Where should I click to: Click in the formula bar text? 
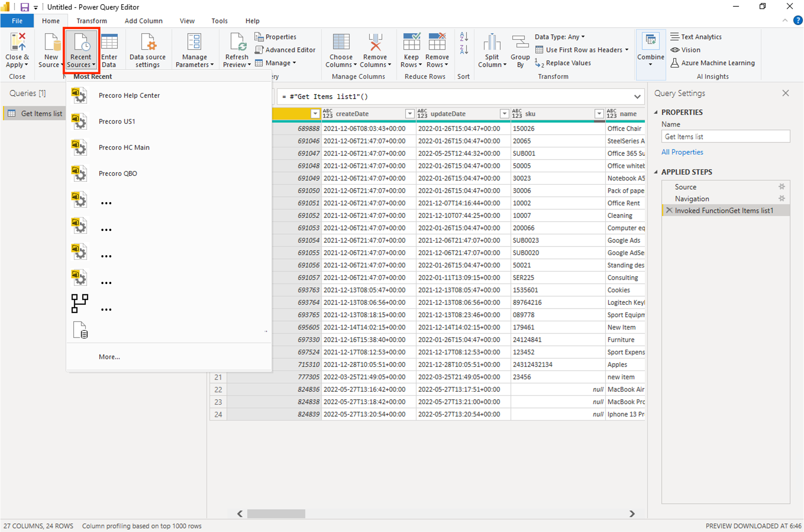(x=325, y=97)
